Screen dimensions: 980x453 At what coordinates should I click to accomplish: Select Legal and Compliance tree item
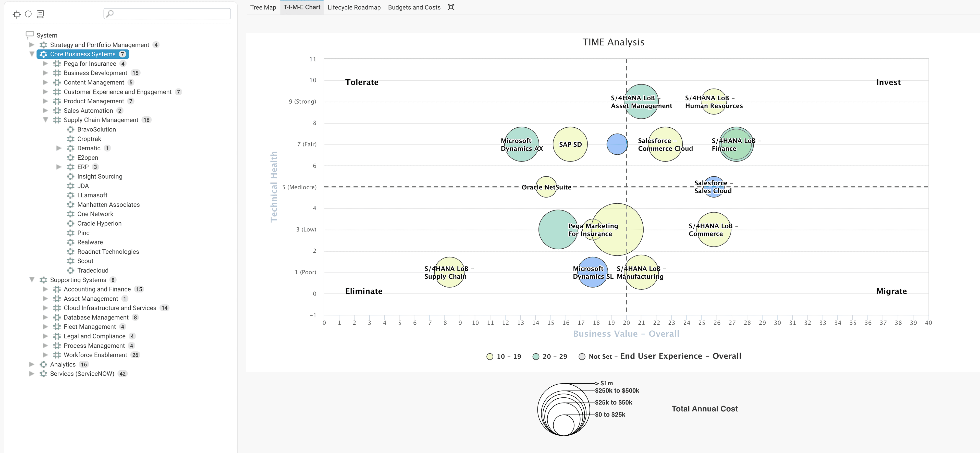94,336
